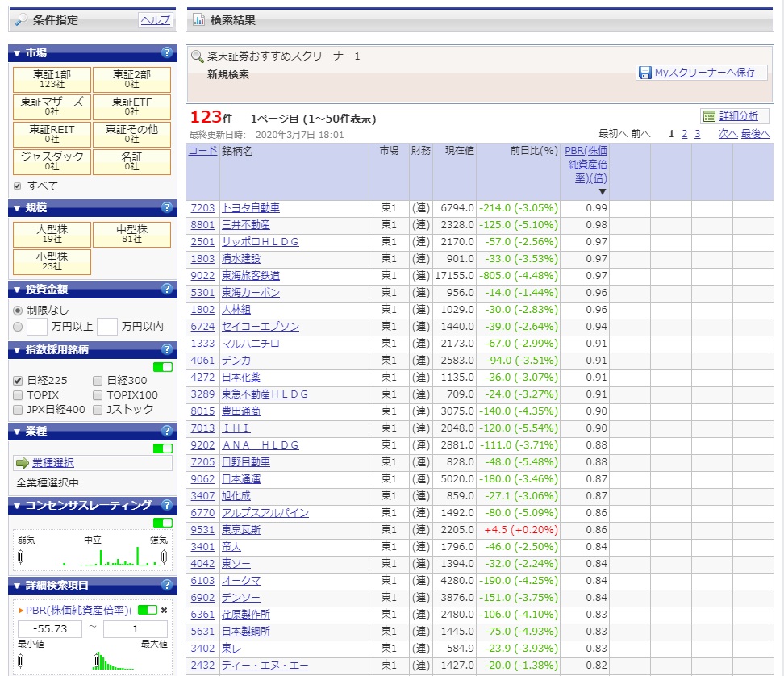Click the green arrow next to 業種選択
Image resolution: width=784 pixels, height=676 pixels.
22,463
